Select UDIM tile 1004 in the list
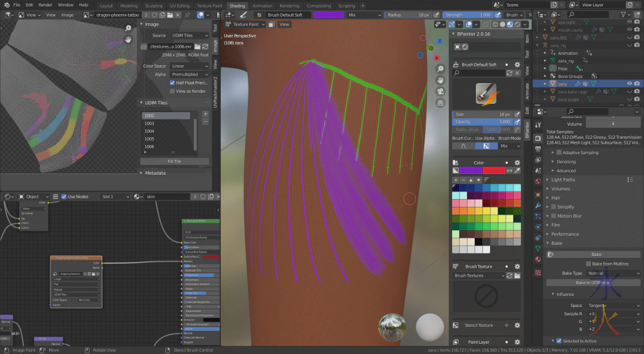 tap(166, 131)
